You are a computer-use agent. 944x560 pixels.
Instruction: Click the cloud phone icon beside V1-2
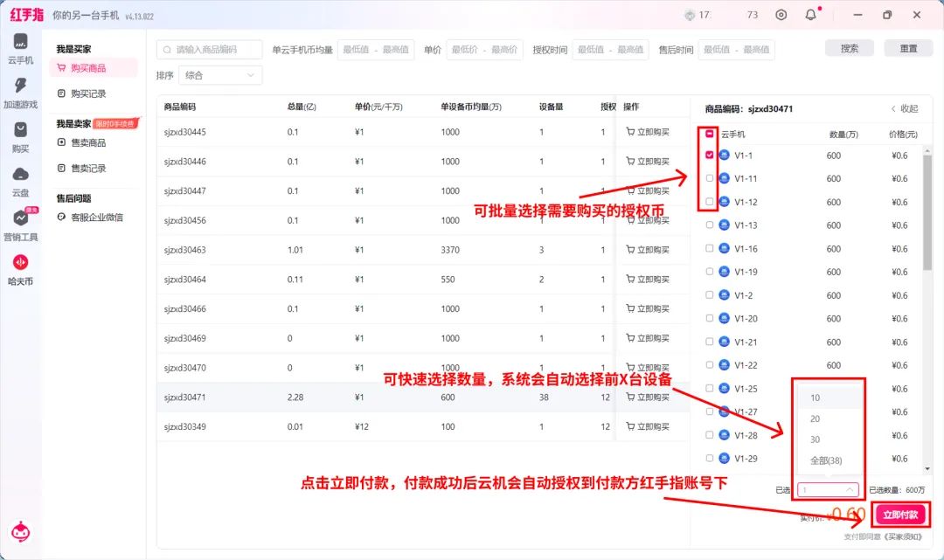pyautogui.click(x=725, y=295)
